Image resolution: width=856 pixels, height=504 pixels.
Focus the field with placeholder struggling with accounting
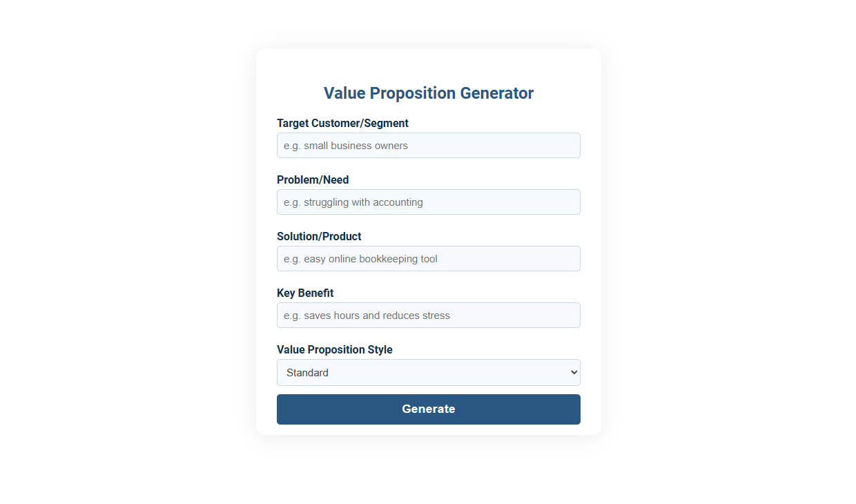(x=428, y=202)
